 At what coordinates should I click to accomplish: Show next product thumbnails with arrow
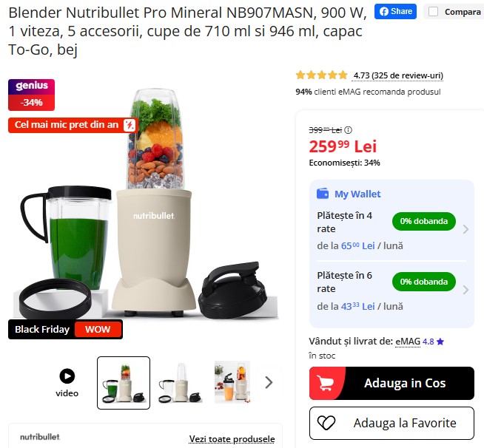click(x=269, y=382)
